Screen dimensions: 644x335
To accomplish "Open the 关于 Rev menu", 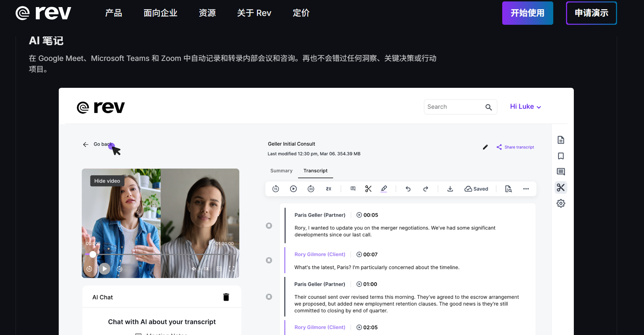I will 254,13.
